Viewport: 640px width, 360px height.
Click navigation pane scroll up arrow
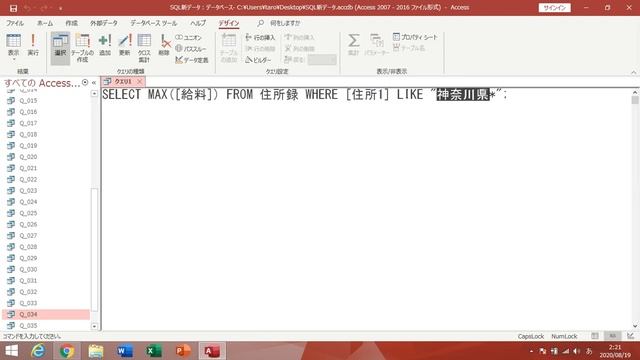coord(94,93)
